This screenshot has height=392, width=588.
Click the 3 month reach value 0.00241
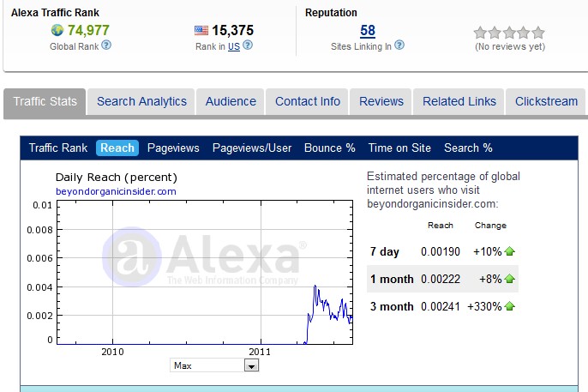(441, 306)
